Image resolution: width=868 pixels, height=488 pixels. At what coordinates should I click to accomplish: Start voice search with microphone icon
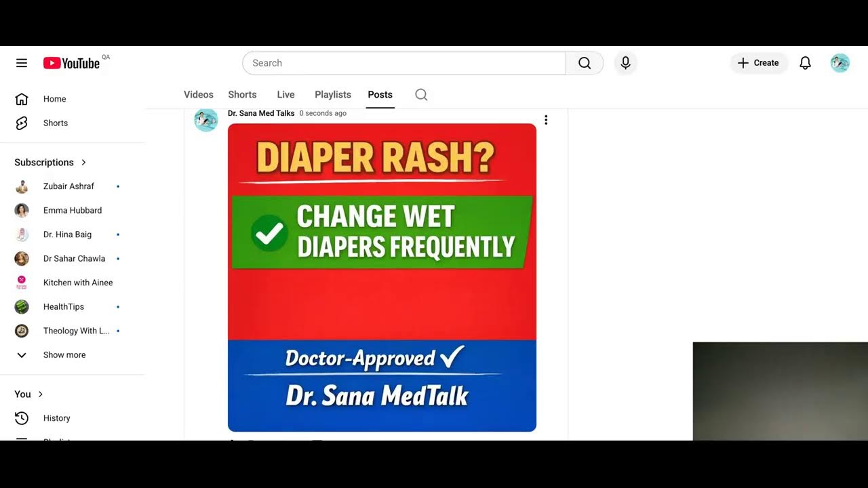625,63
